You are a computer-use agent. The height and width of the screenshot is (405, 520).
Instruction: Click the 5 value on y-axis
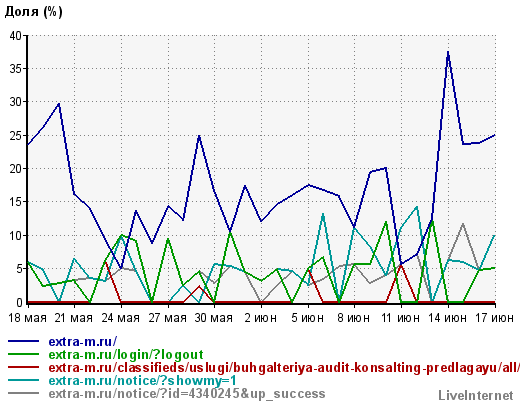tap(19, 269)
